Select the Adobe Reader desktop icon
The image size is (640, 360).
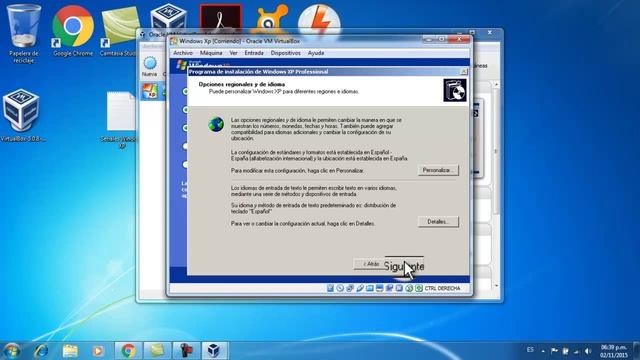(220, 18)
